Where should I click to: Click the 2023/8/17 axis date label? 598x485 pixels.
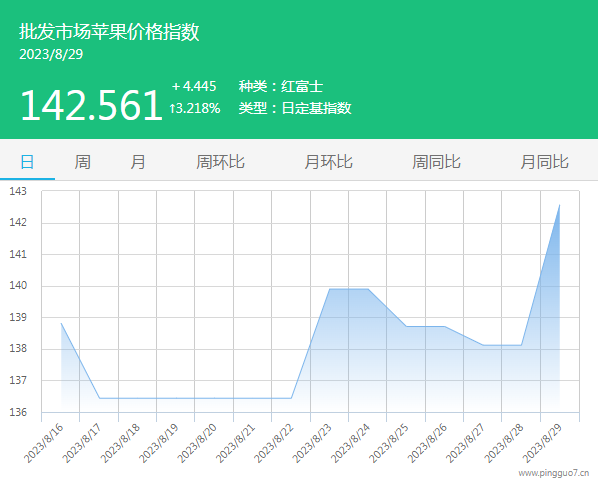(x=82, y=443)
